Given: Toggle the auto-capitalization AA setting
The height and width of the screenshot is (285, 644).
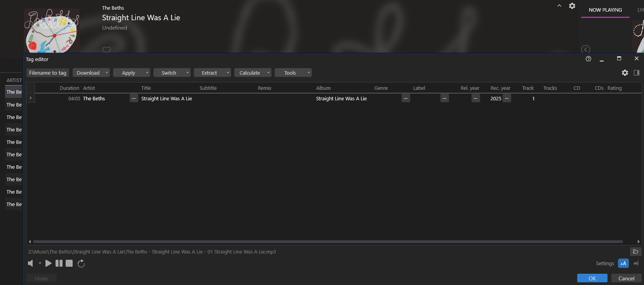Looking at the screenshot, I should (623, 263).
